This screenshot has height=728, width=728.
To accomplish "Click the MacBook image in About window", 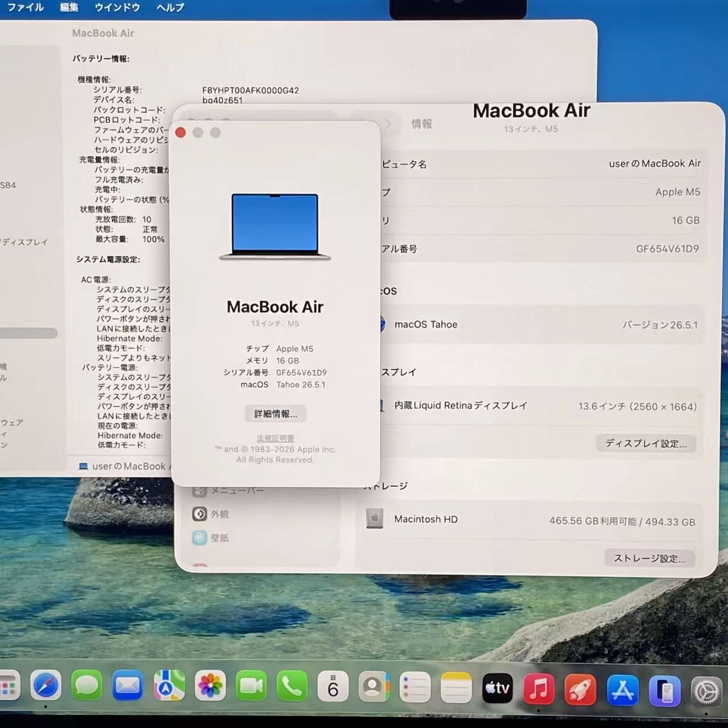I will [x=275, y=227].
